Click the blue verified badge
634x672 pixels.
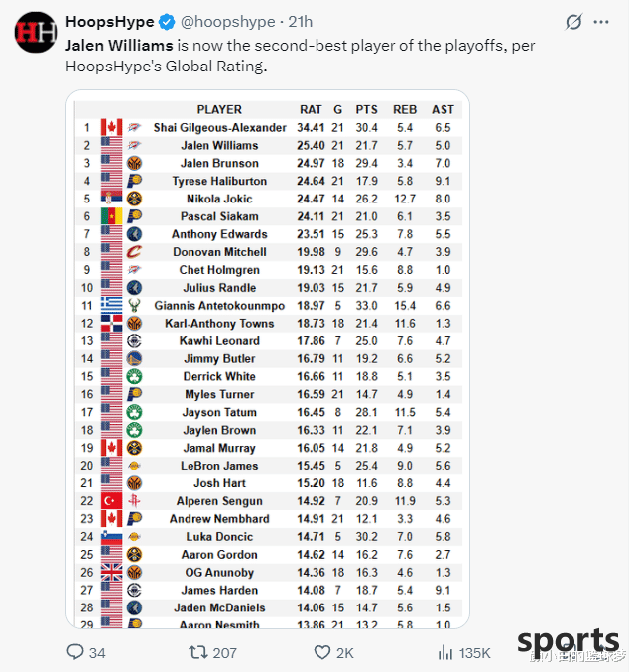[167, 22]
